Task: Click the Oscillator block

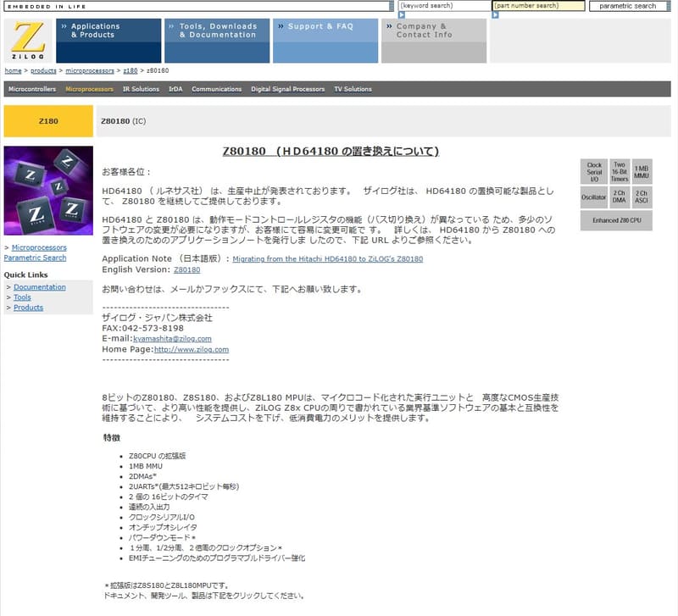Action: pyautogui.click(x=593, y=197)
